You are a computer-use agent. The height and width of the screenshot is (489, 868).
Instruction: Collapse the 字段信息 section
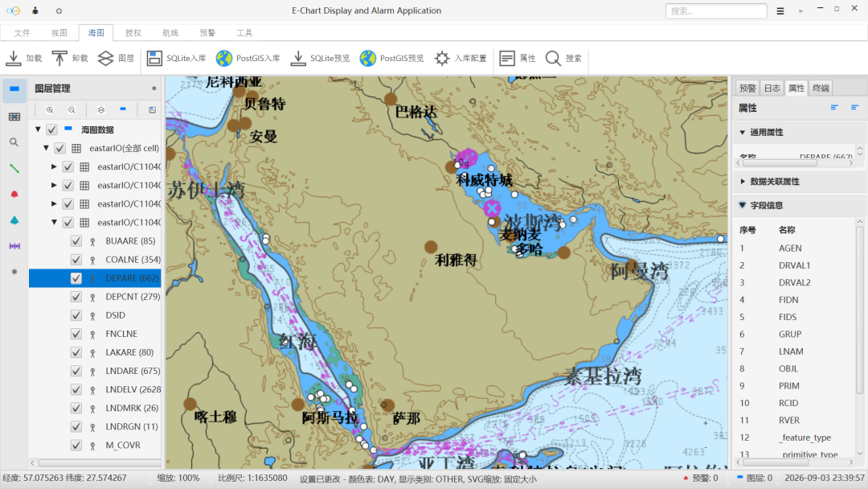click(743, 205)
